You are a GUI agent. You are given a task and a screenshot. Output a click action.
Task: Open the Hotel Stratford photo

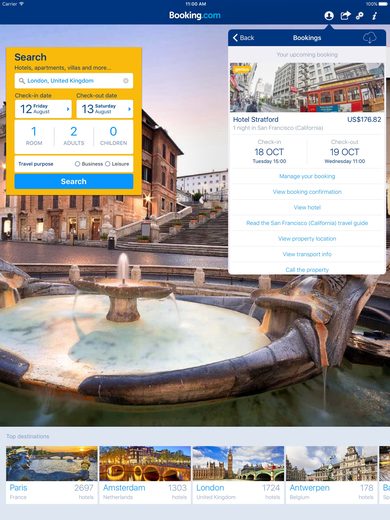307,87
